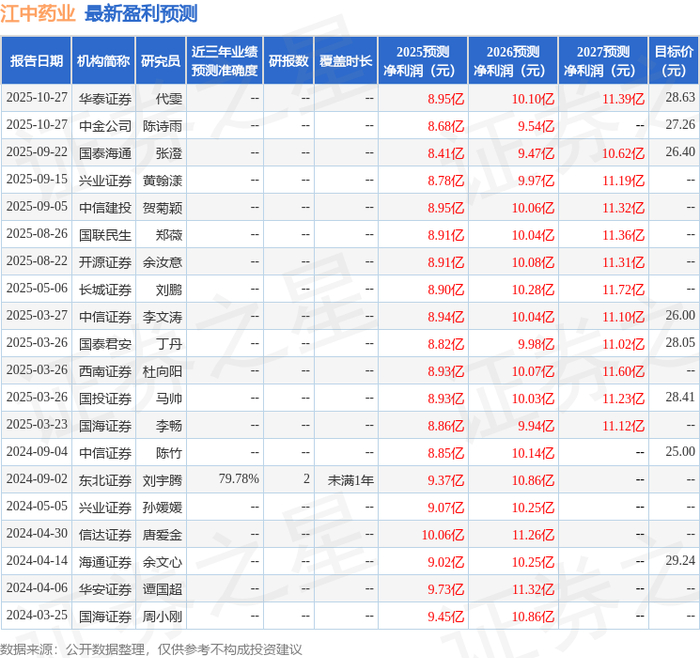Select 华安证券 institution cell
Viewport: 700px width, 658px height.
tap(105, 589)
